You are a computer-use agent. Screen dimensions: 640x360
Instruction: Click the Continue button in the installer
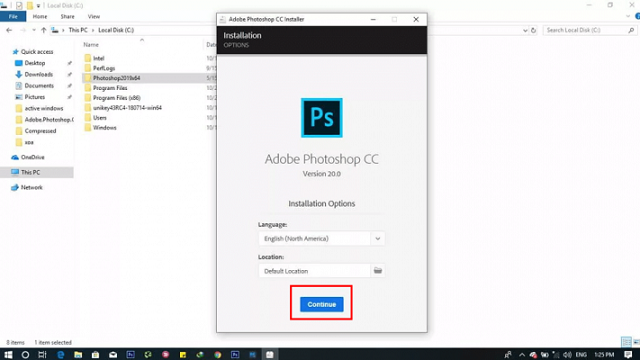pos(322,304)
